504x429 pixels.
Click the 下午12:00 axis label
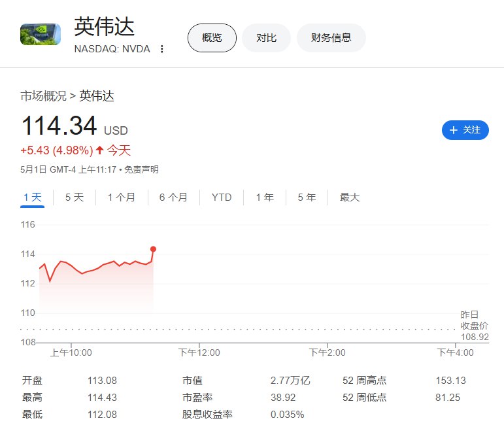199,352
